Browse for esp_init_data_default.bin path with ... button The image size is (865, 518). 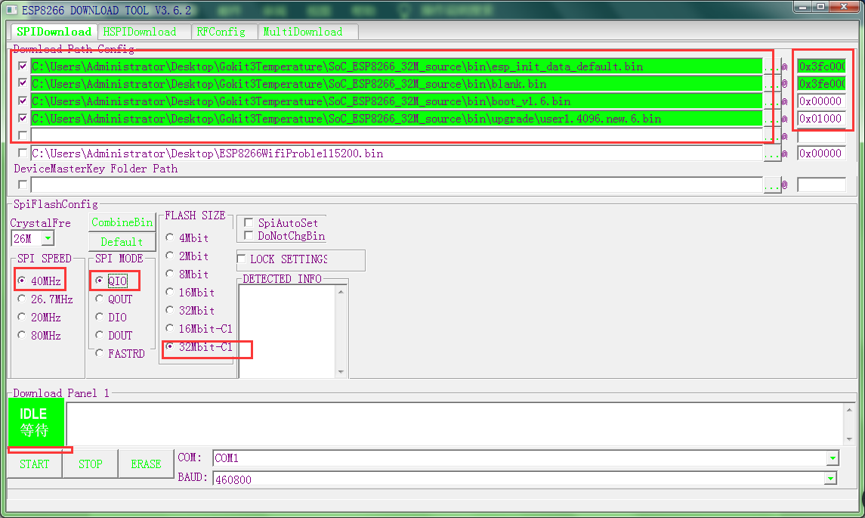(772, 67)
